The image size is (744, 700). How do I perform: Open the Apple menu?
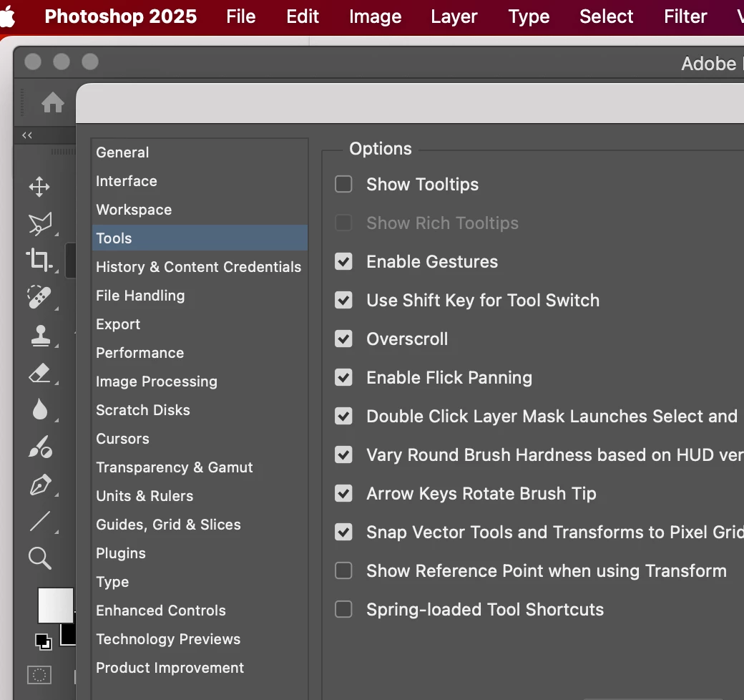pyautogui.click(x=6, y=16)
